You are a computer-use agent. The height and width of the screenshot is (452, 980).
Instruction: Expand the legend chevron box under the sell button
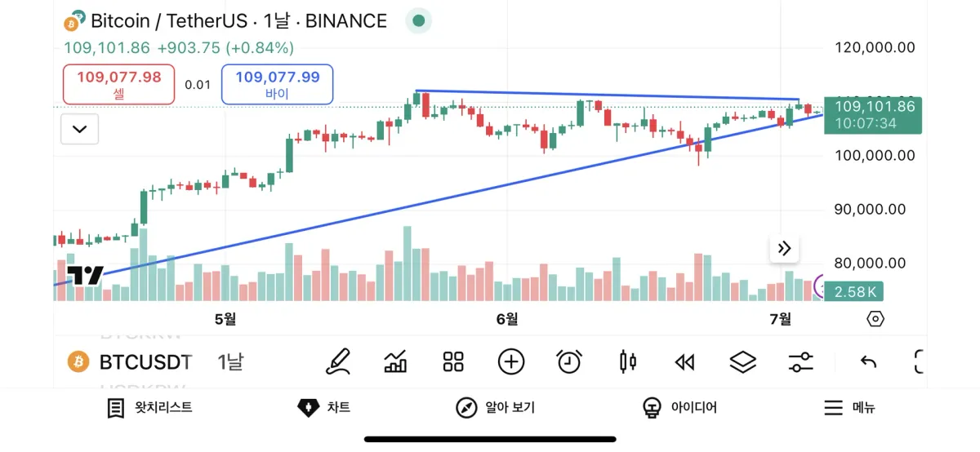(x=80, y=129)
